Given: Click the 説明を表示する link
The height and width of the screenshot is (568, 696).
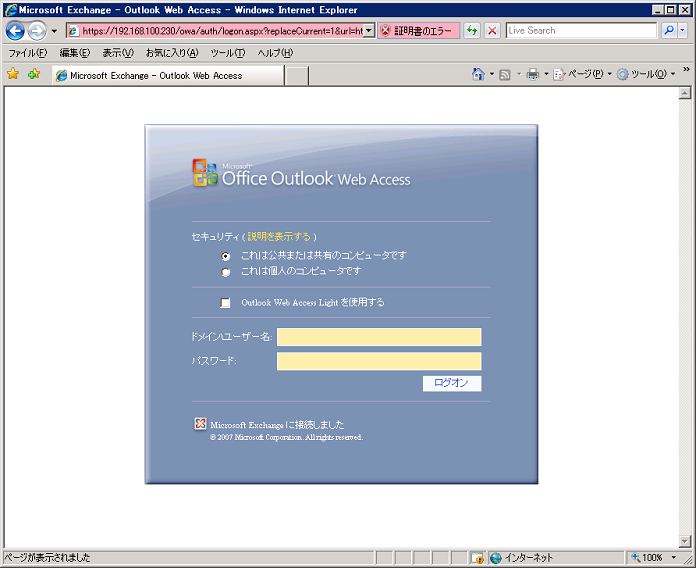Looking at the screenshot, I should pyautogui.click(x=279, y=237).
